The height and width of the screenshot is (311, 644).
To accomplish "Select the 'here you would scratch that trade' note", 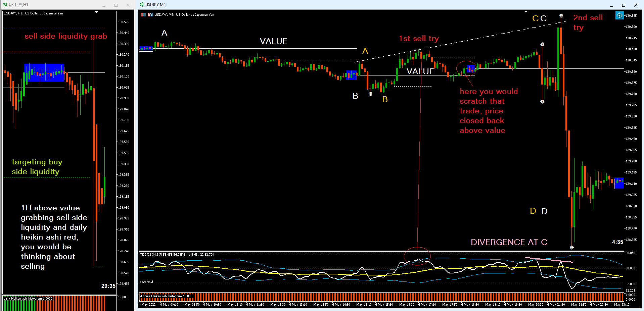I will click(x=489, y=111).
